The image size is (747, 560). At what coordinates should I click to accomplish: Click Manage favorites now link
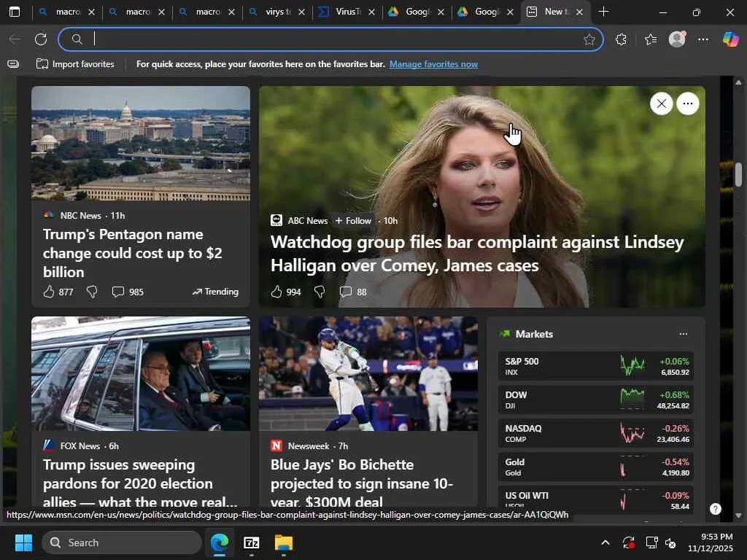coord(433,64)
